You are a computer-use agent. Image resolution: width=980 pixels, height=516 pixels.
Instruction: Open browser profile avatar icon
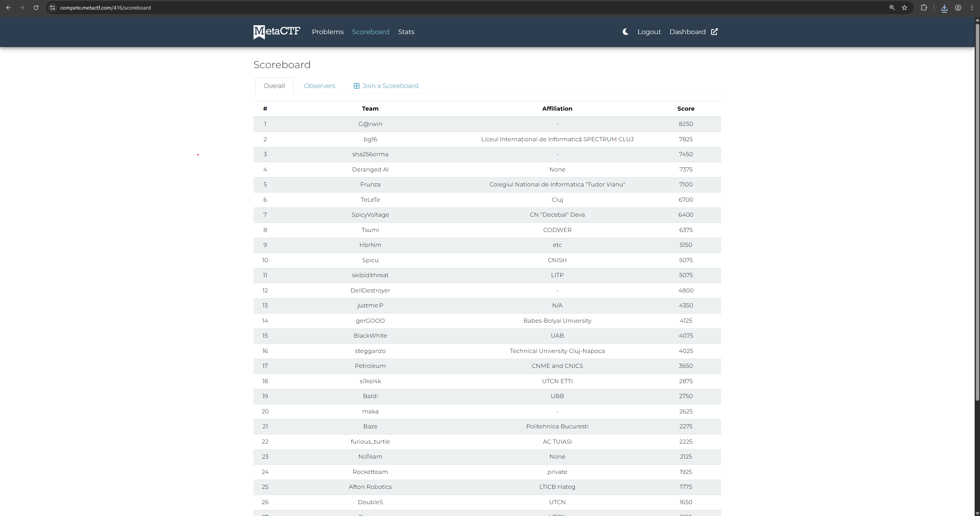958,8
